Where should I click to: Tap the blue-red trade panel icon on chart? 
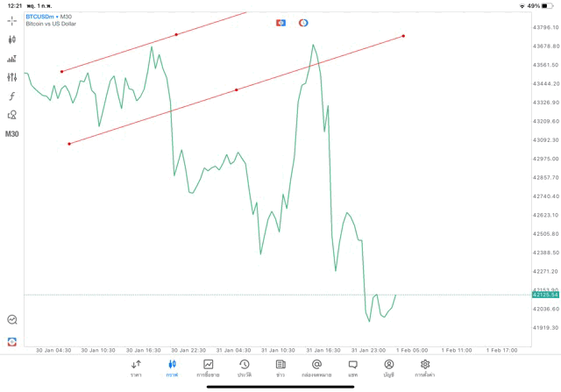point(281,23)
